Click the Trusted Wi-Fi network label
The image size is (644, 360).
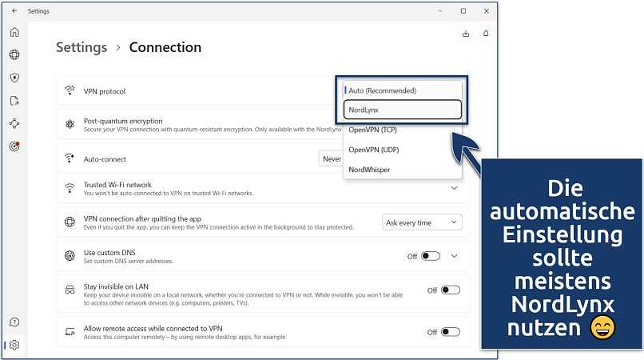(x=117, y=185)
